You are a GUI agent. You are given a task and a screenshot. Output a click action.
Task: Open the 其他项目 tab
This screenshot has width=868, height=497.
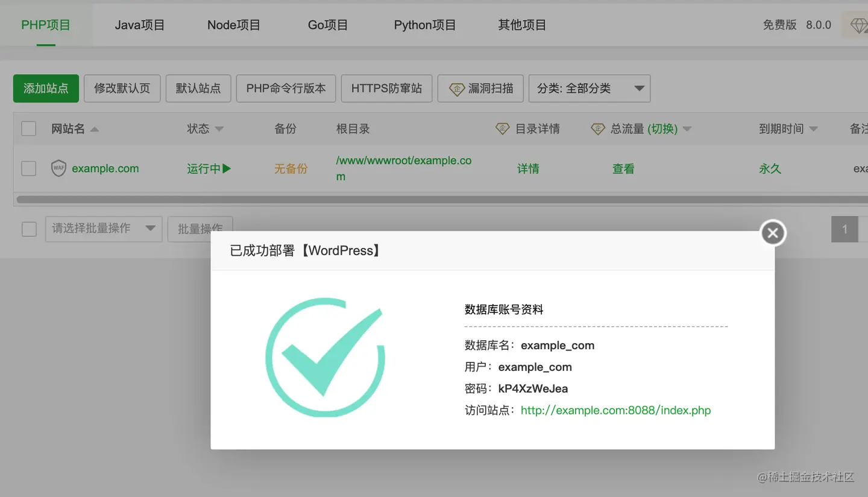point(522,25)
